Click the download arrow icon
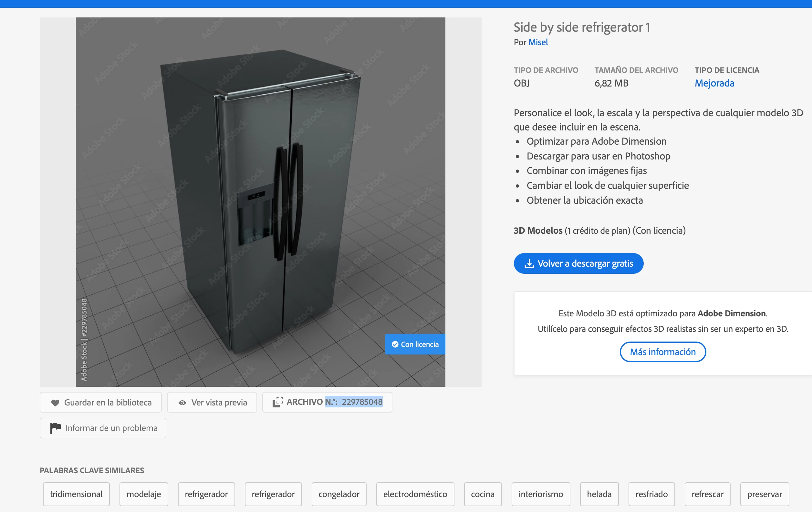Image resolution: width=812 pixels, height=512 pixels. click(x=529, y=263)
